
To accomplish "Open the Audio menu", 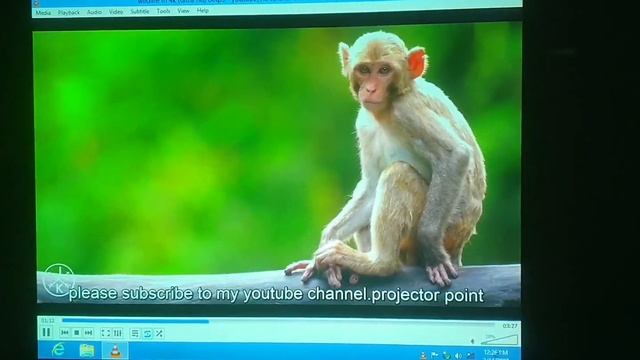I will tap(94, 12).
